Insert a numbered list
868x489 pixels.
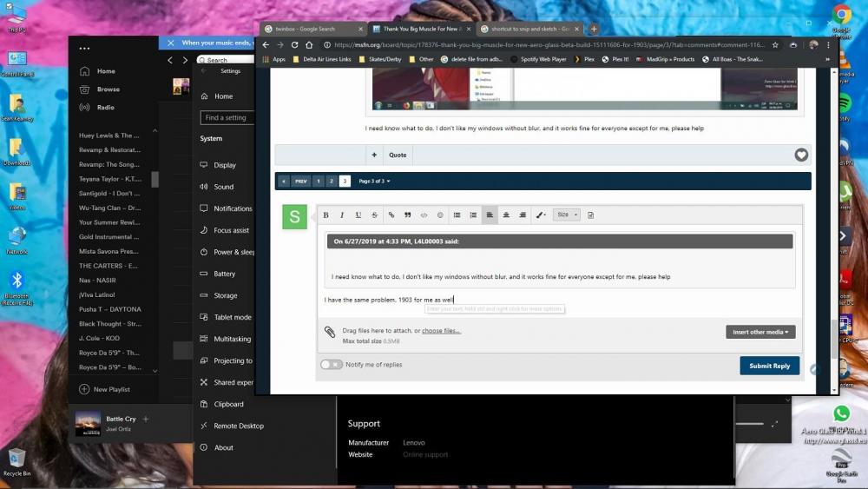tap(473, 215)
